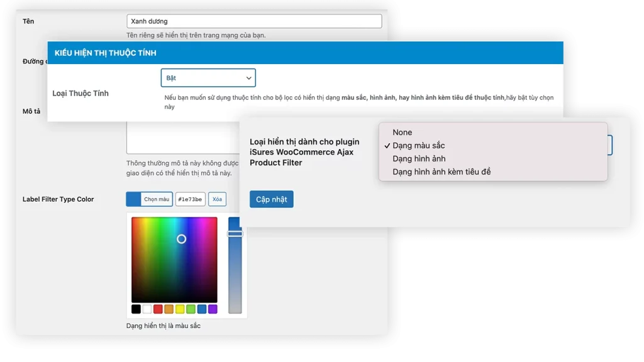The height and width of the screenshot is (362, 644).
Task: Select the purple palette swatch
Action: pos(213,309)
